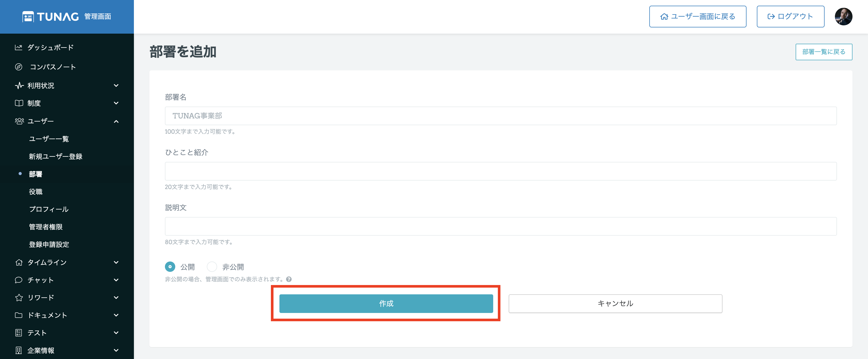Collapse the ユーザー menu chevron
The height and width of the screenshot is (359, 868).
click(116, 121)
